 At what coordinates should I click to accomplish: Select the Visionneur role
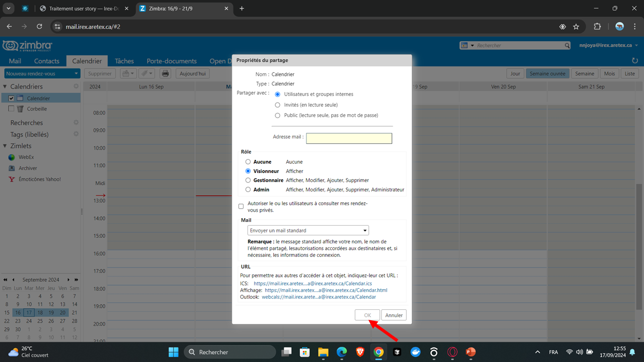248,171
